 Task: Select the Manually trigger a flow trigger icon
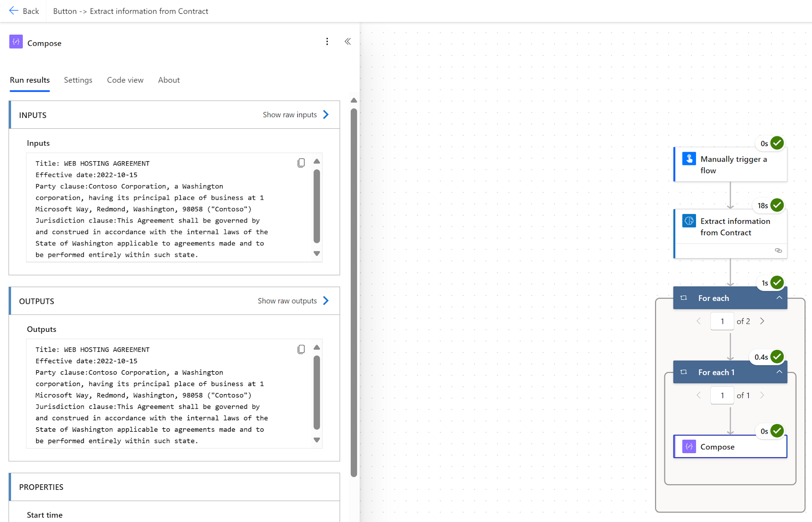click(x=689, y=159)
